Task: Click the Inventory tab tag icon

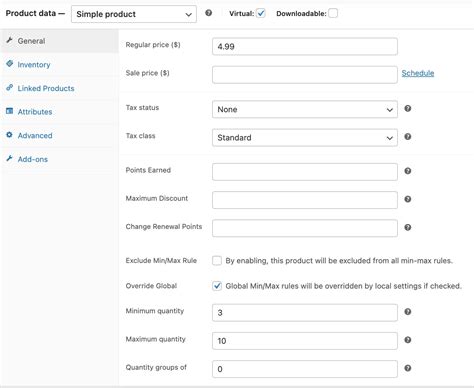Action: pyautogui.click(x=9, y=63)
